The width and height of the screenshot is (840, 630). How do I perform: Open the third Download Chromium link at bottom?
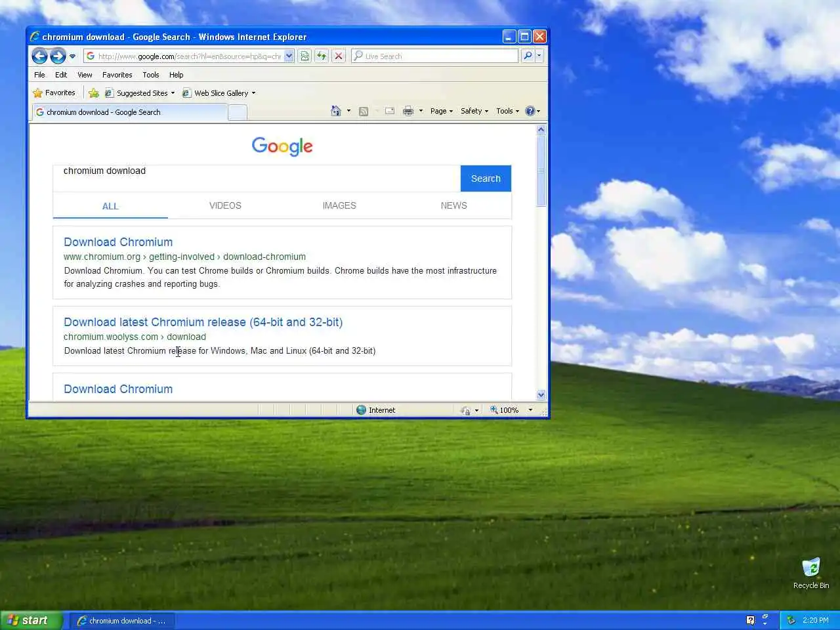[x=118, y=389]
